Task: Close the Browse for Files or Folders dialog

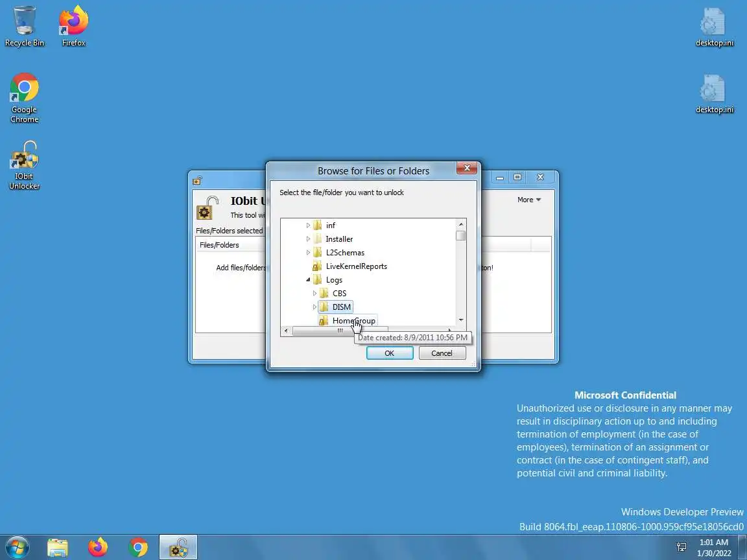Action: (x=467, y=168)
